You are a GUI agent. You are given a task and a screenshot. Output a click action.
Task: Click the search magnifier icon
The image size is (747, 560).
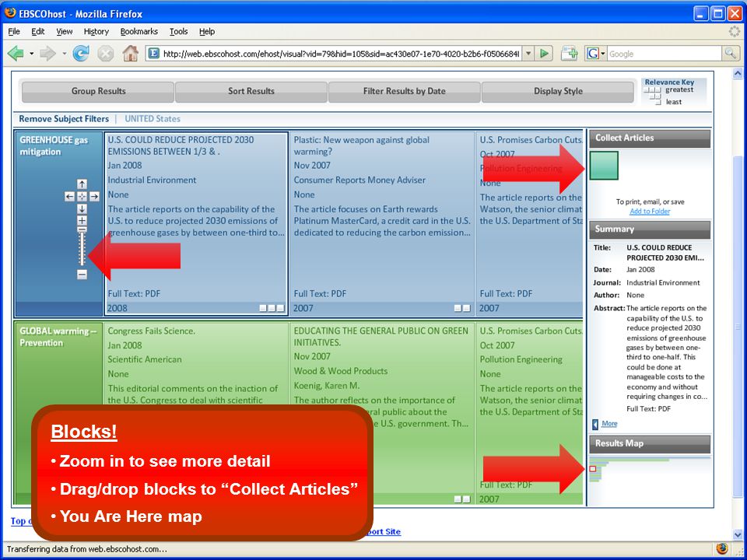[729, 54]
